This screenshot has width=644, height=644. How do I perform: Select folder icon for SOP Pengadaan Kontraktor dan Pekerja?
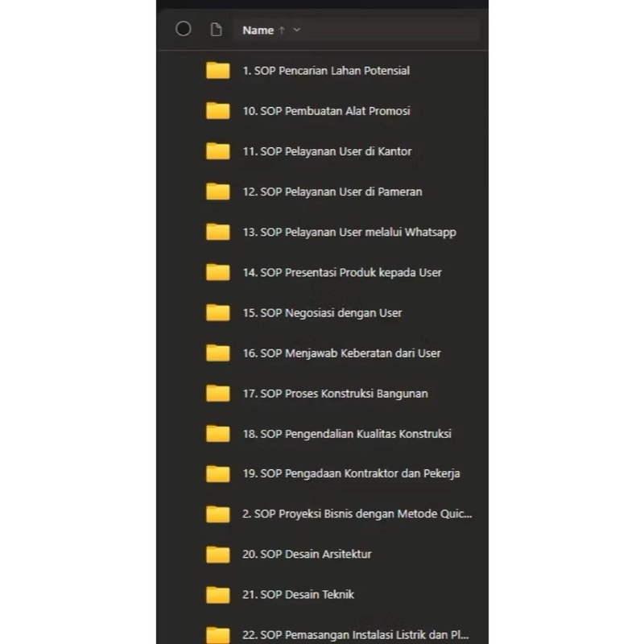pos(217,473)
